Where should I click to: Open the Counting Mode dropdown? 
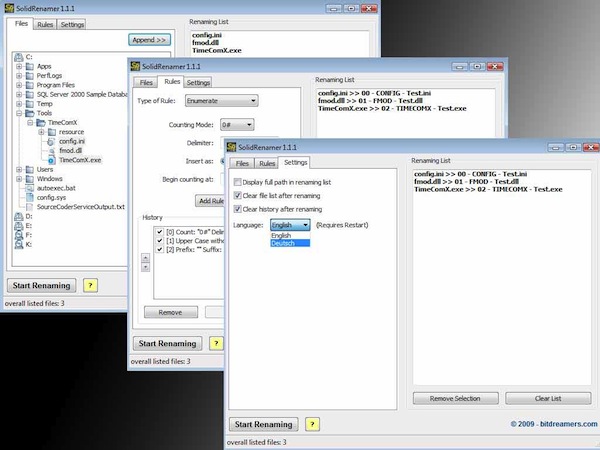pos(237,125)
